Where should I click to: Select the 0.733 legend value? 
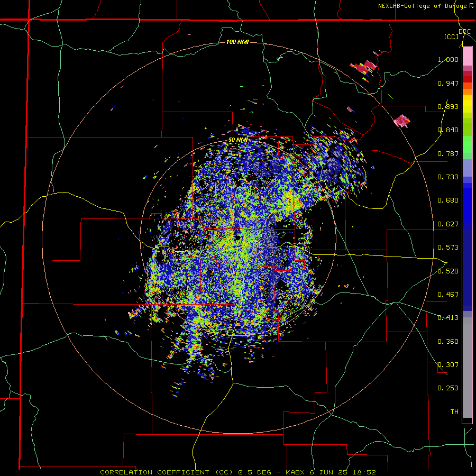(x=448, y=177)
